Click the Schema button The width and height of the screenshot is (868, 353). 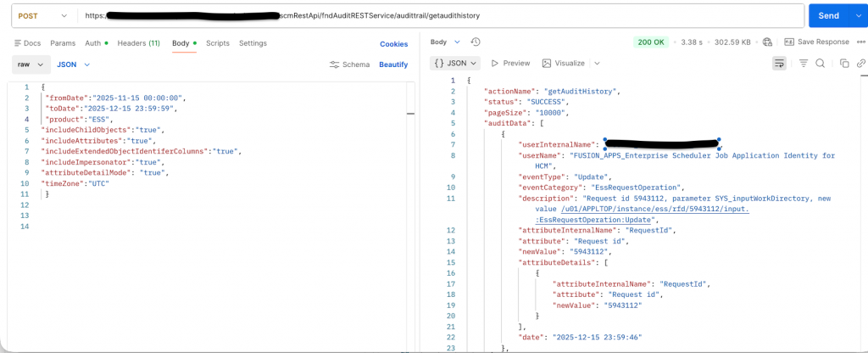349,64
